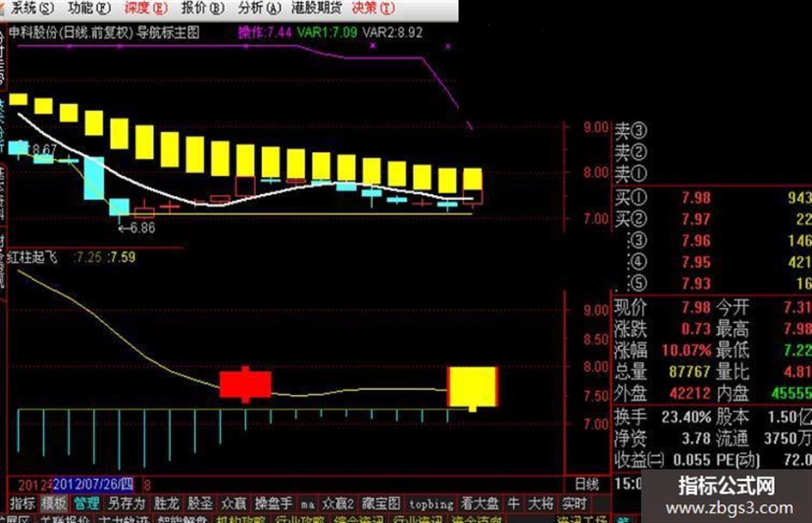
Task: Open the 港股期货 menu
Action: pos(316,9)
